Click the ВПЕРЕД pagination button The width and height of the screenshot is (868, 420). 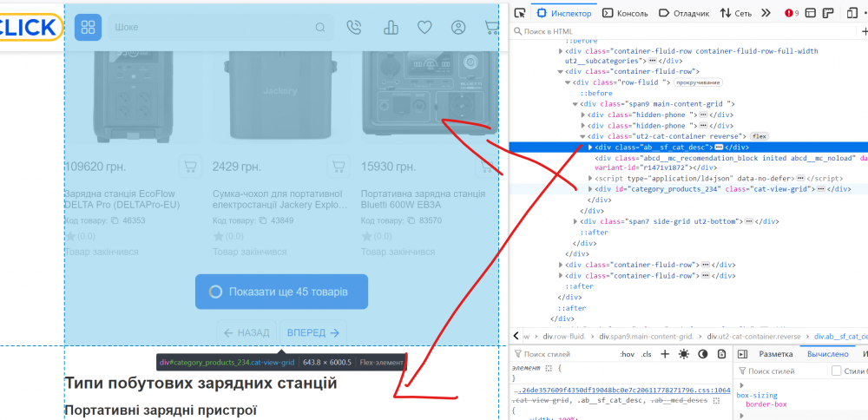point(312,332)
